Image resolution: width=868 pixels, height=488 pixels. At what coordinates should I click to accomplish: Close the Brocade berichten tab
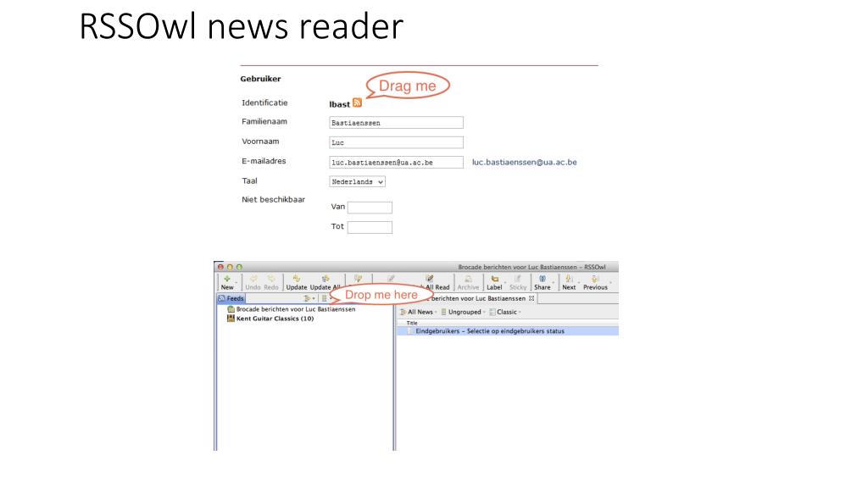click(x=531, y=298)
